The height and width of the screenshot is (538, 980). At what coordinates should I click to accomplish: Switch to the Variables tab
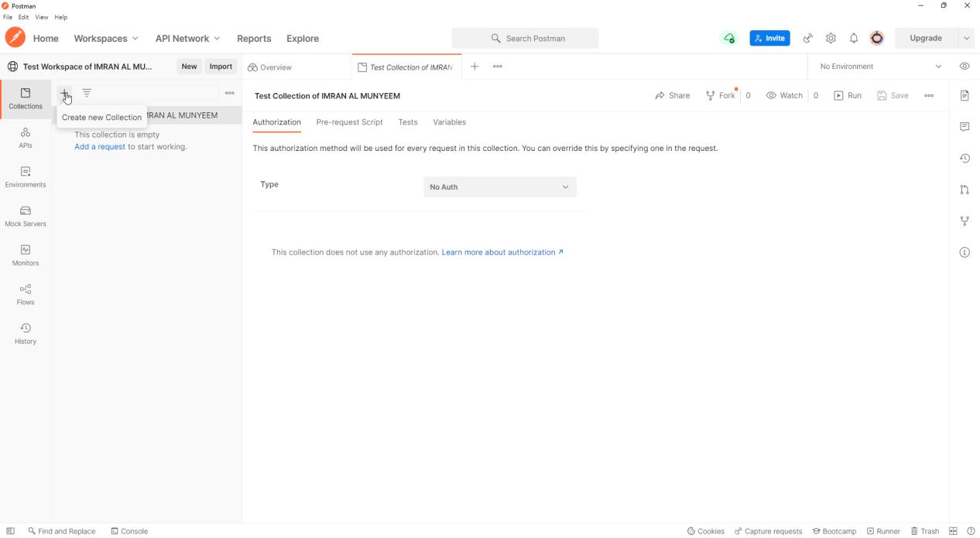[449, 122]
